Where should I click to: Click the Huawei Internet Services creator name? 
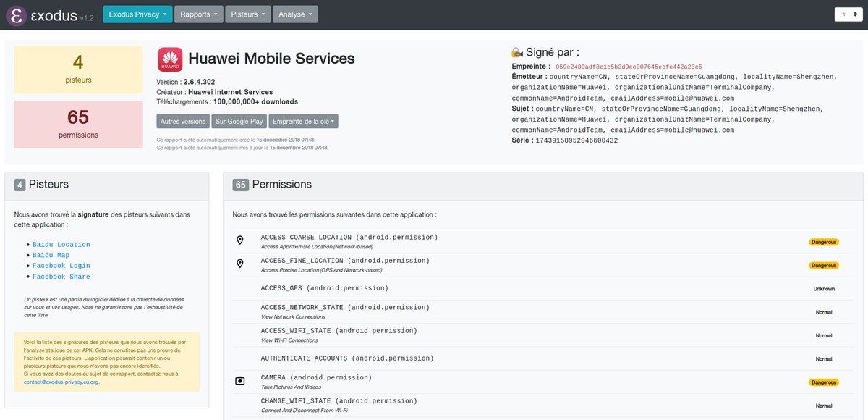230,92
